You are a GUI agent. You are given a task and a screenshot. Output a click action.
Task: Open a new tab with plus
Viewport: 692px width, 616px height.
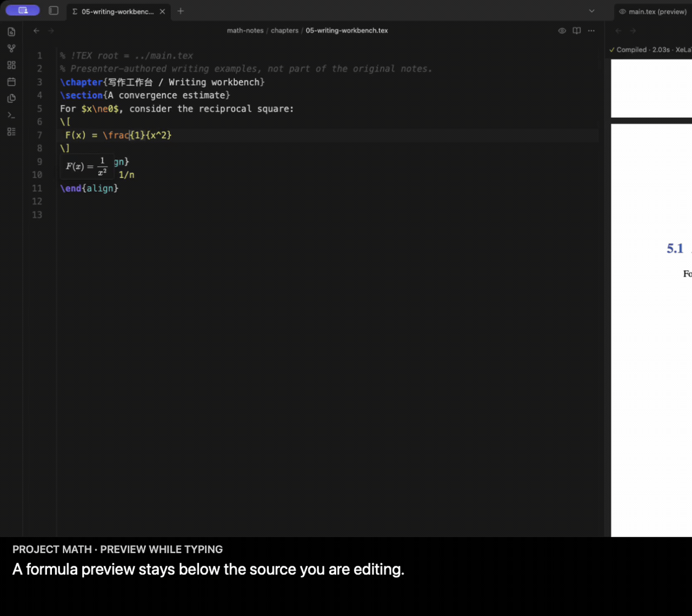[181, 11]
